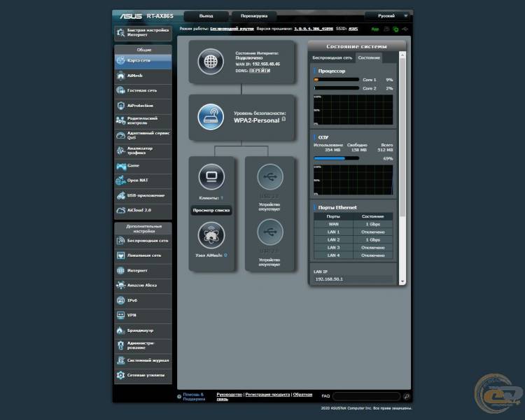525x420 pixels.
Task: Open the Game section
Action: [143, 165]
